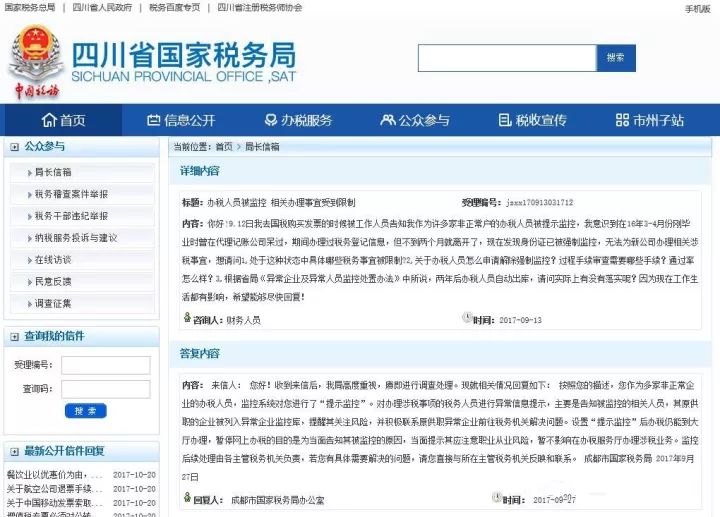Image resolution: width=720 pixels, height=517 pixels.
Task: Expand the 在线访谈 sidebar entry
Action: pos(82,260)
